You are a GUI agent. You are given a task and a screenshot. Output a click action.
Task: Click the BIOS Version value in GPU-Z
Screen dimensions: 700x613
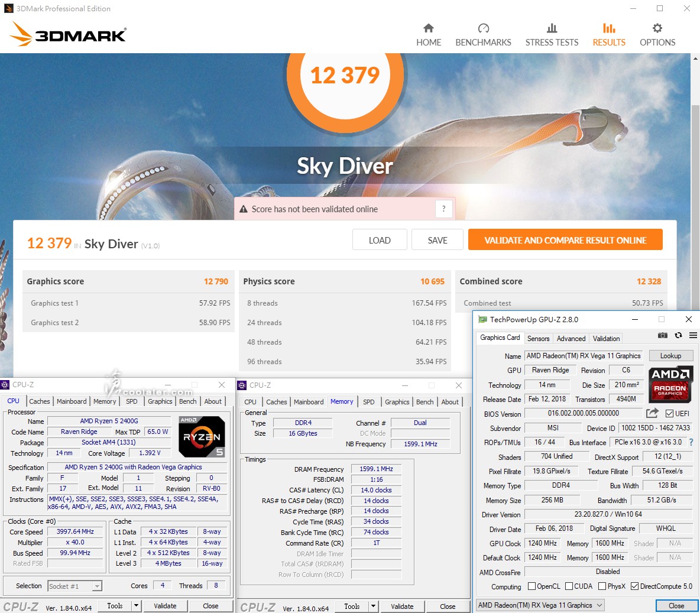point(583,413)
